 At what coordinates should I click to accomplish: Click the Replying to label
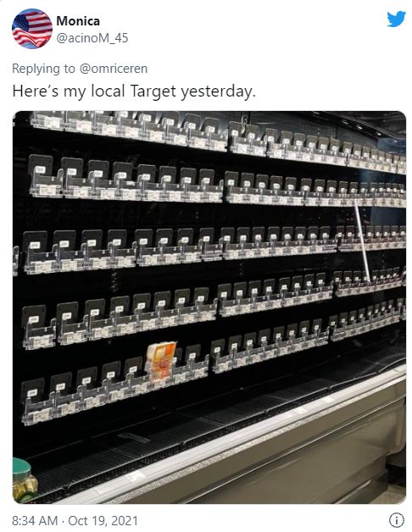click(x=43, y=69)
